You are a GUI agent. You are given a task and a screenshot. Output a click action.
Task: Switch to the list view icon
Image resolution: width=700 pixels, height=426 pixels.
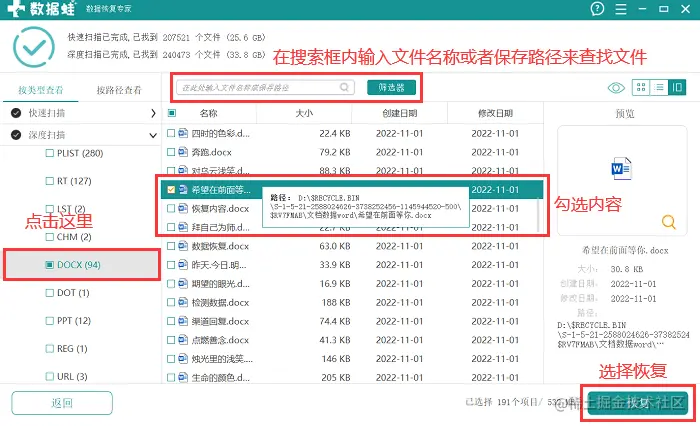[659, 87]
